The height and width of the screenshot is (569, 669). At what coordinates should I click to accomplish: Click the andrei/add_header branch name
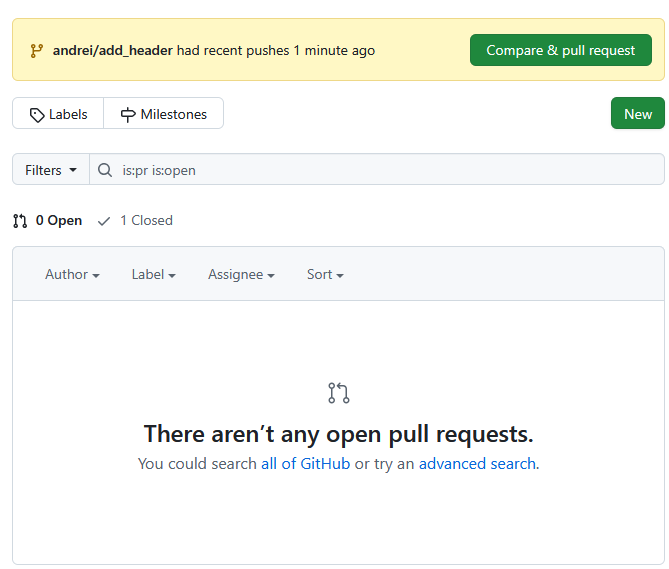click(x=113, y=50)
